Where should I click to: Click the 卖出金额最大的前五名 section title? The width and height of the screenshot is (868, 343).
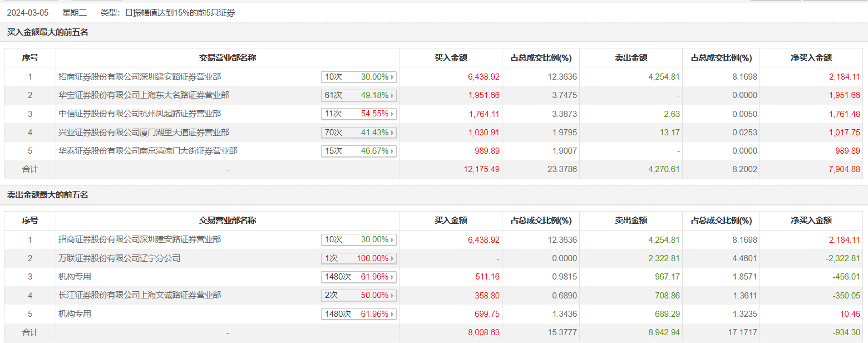(x=47, y=195)
